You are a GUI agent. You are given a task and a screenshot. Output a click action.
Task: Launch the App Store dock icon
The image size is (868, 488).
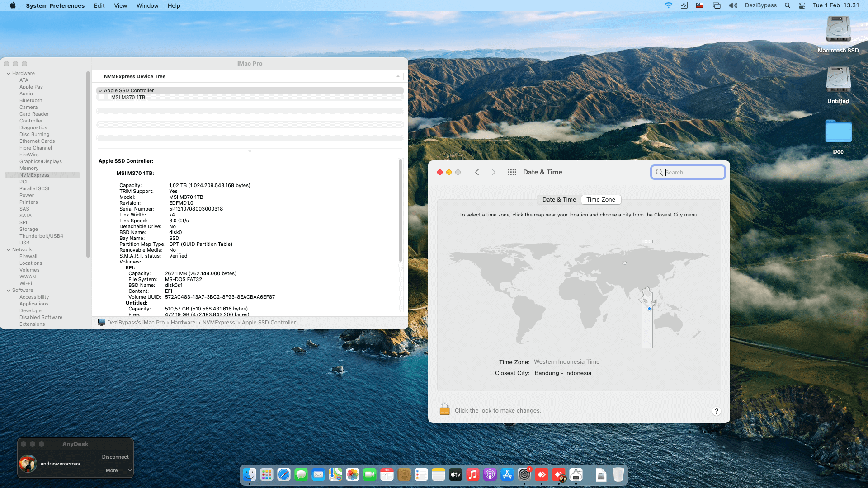pos(507,474)
